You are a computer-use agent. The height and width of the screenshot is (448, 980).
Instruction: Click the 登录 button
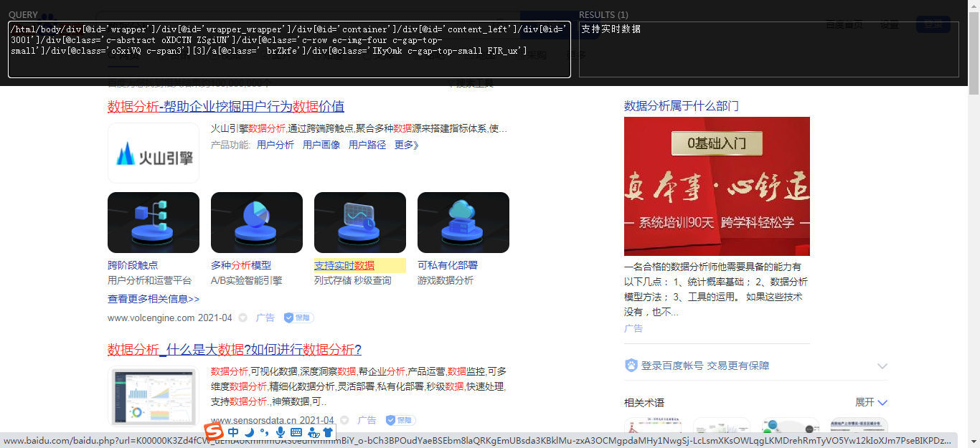[933, 24]
